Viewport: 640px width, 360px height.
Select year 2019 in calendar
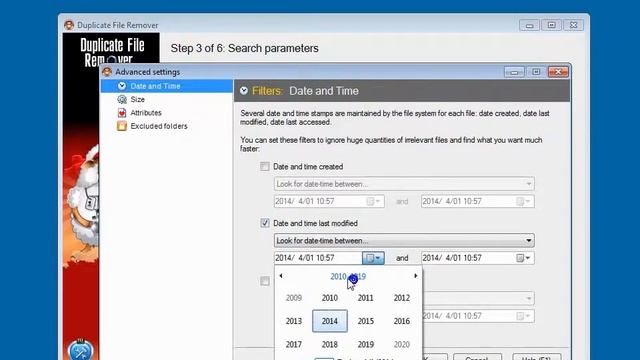[x=365, y=344]
